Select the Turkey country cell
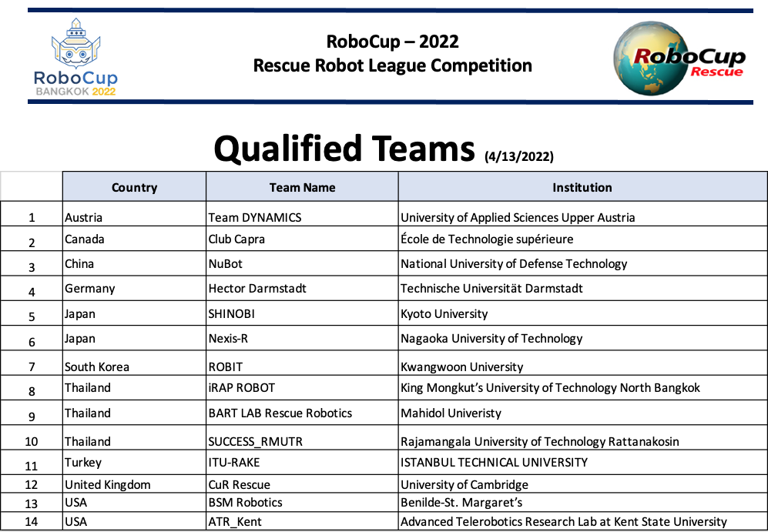This screenshot has height=532, width=768. pos(134,462)
